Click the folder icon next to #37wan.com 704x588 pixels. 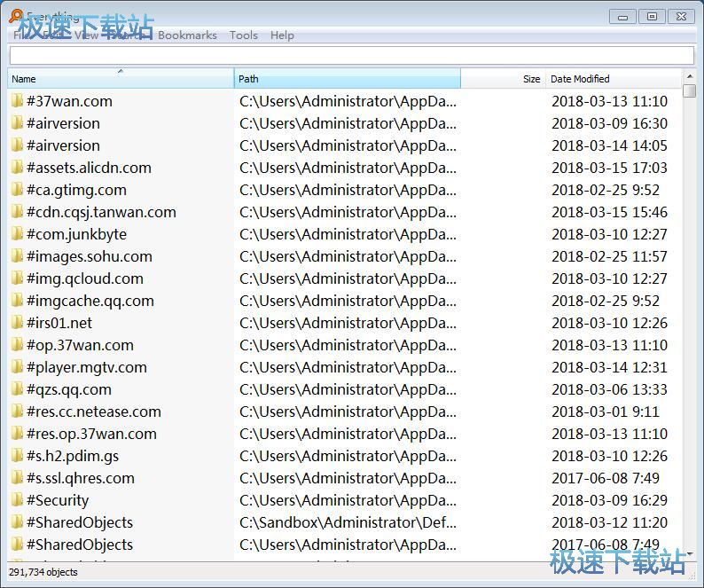click(x=17, y=100)
